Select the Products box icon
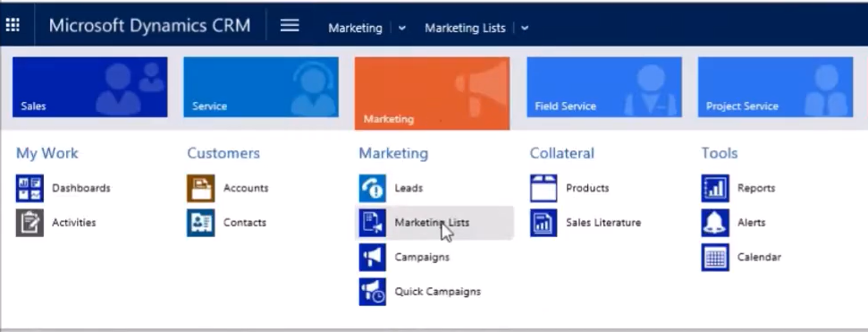The width and height of the screenshot is (868, 332). click(544, 189)
